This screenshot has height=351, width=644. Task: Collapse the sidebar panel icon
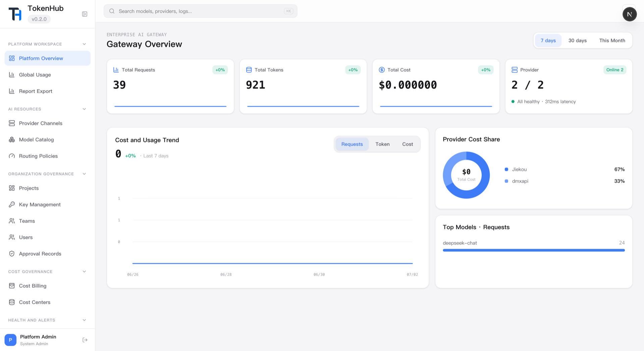[85, 14]
